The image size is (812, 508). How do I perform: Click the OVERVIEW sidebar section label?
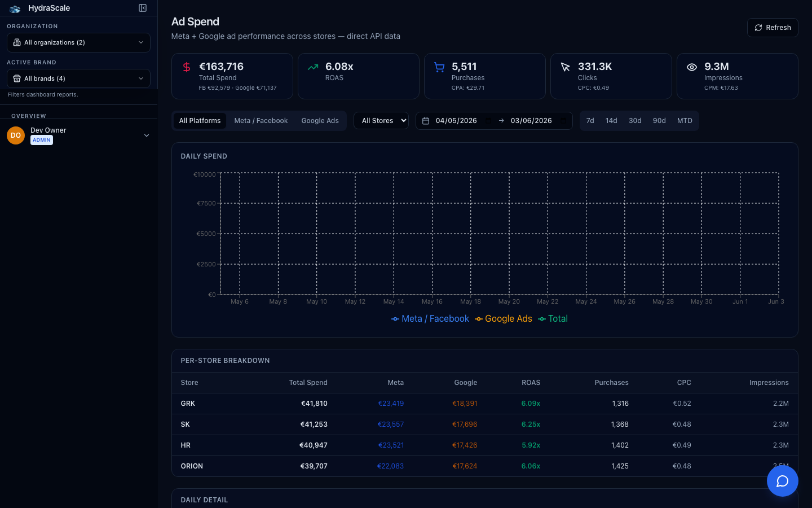(29, 116)
